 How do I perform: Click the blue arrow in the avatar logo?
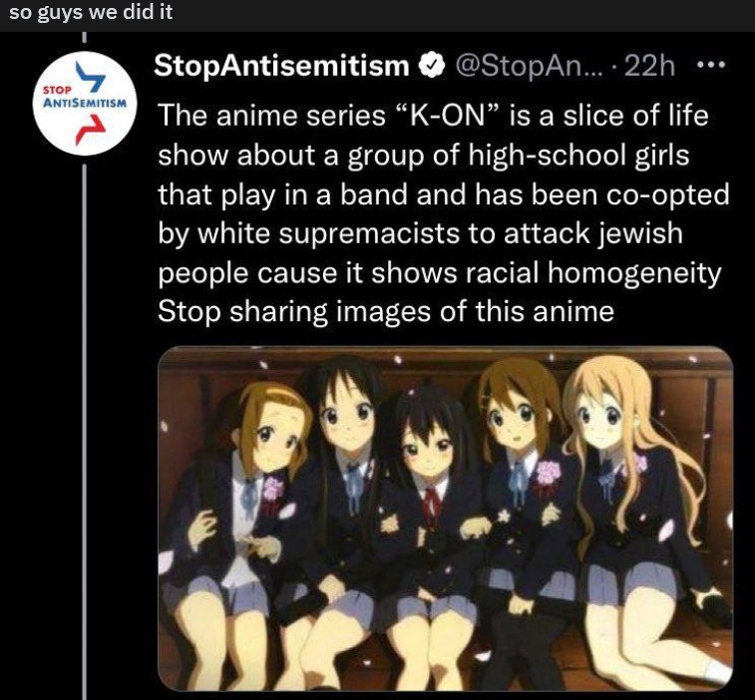91,78
